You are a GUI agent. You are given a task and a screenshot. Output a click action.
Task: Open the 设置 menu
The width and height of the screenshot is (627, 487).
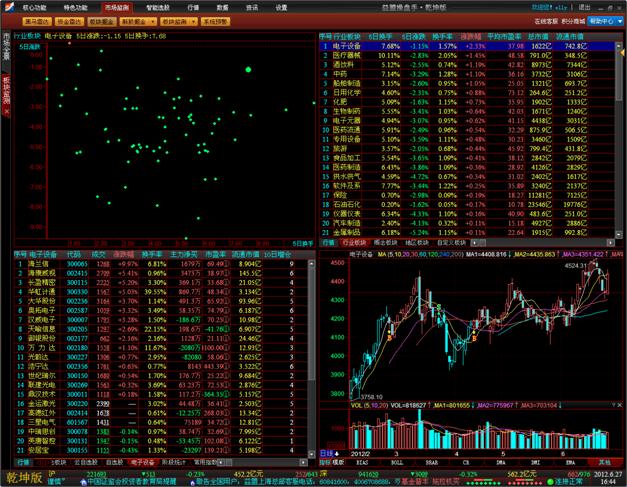281,7
